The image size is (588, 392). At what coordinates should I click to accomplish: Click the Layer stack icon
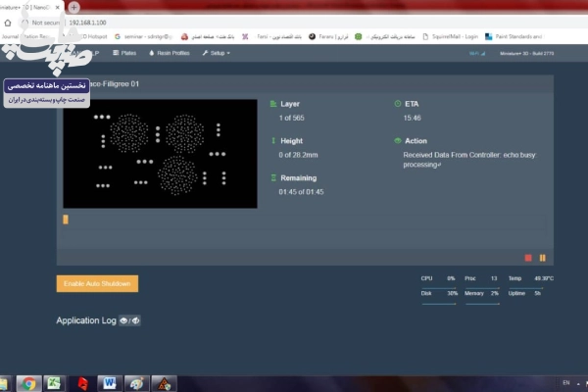(x=272, y=103)
